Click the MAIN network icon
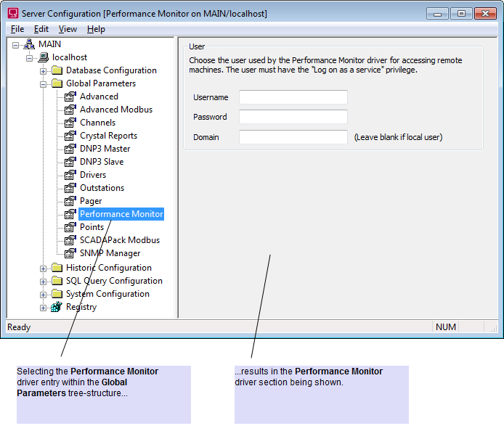 coord(29,44)
